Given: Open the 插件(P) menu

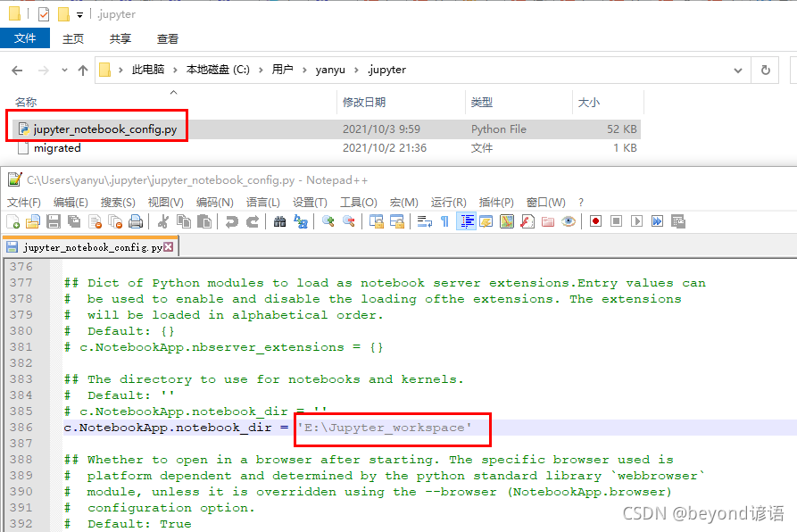Looking at the screenshot, I should (x=496, y=203).
